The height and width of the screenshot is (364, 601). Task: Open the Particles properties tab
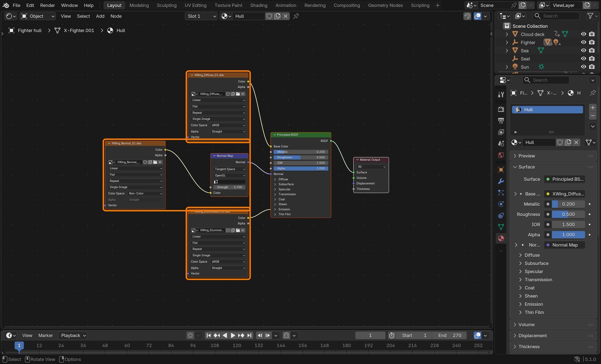pos(501,193)
